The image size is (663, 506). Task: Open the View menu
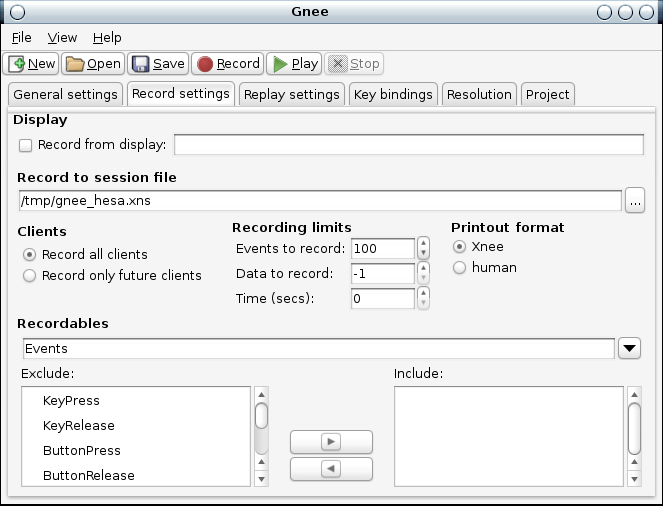point(62,38)
